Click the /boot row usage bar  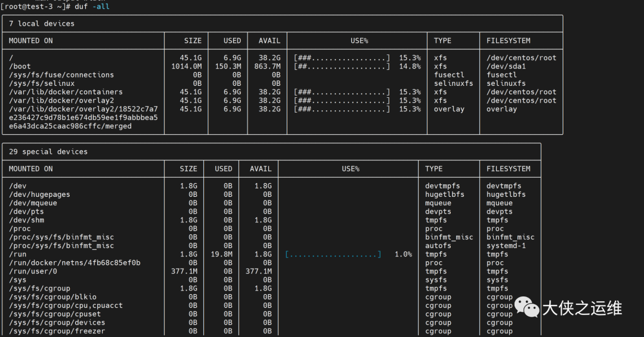click(x=342, y=66)
